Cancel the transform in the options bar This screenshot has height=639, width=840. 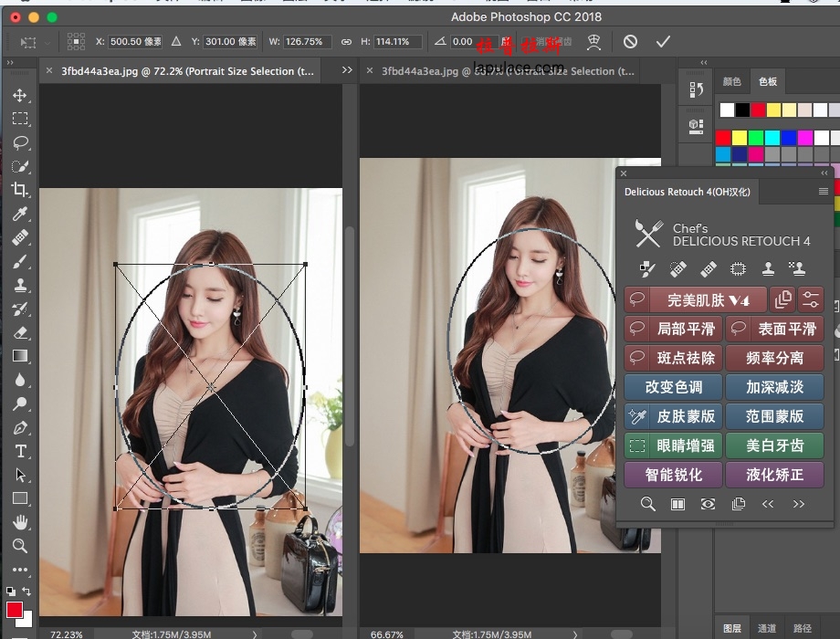point(630,42)
